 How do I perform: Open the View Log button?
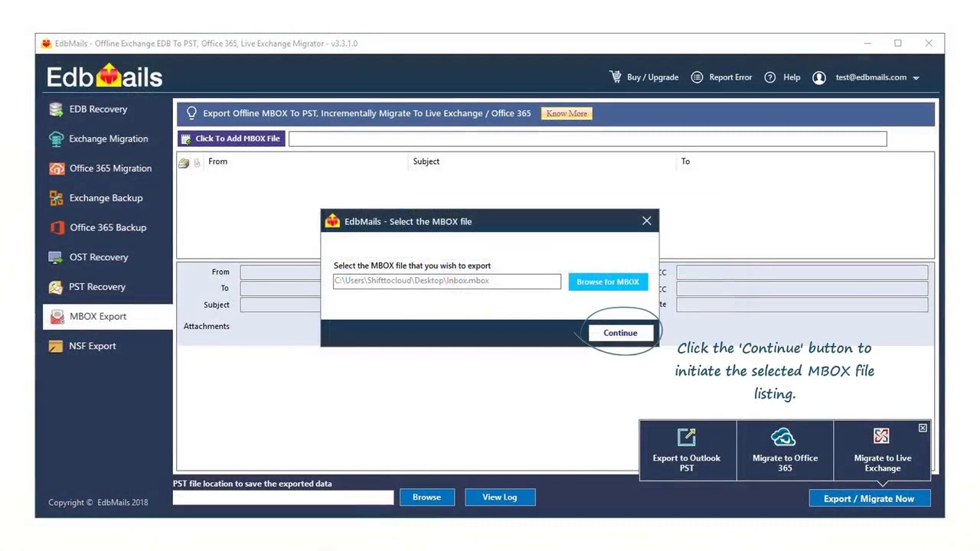click(x=499, y=497)
